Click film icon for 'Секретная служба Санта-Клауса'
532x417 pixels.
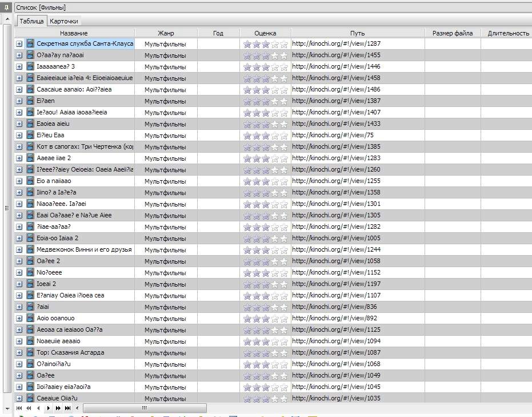point(30,43)
